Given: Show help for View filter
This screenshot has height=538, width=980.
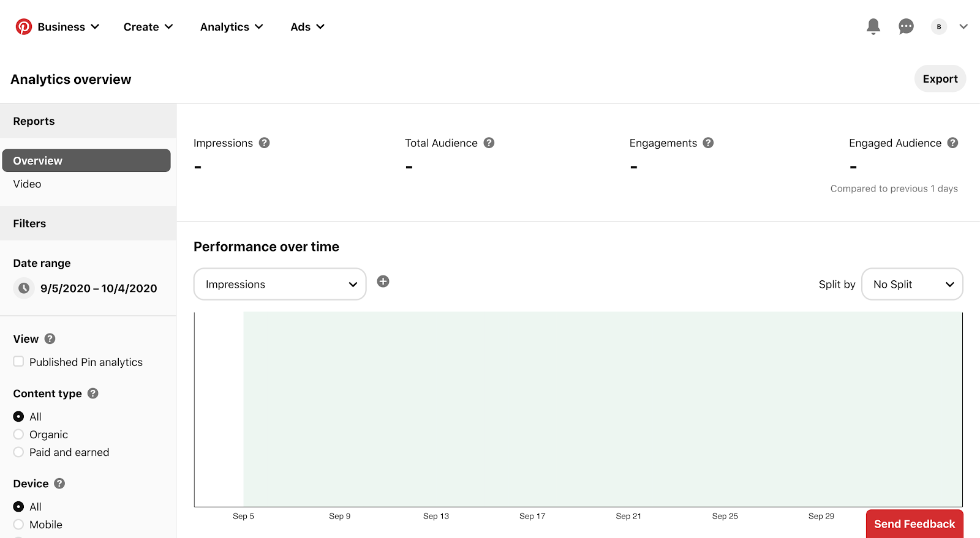Looking at the screenshot, I should click(x=50, y=338).
